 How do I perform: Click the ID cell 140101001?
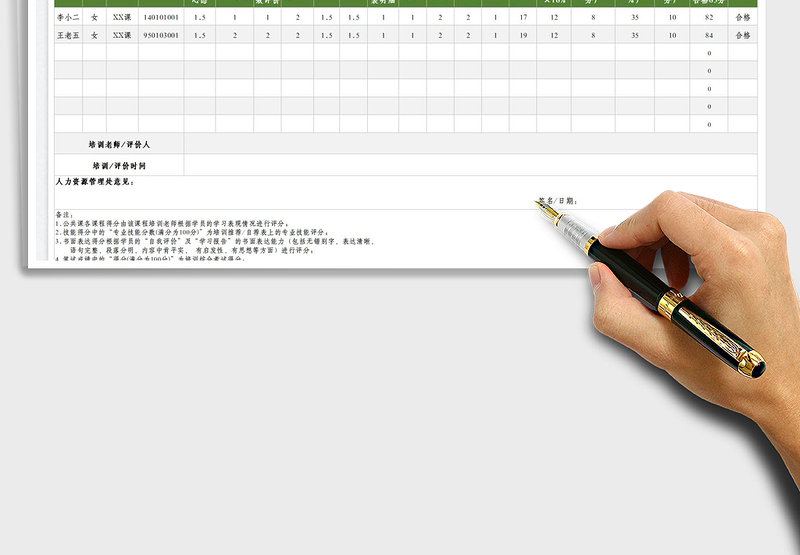tap(161, 17)
